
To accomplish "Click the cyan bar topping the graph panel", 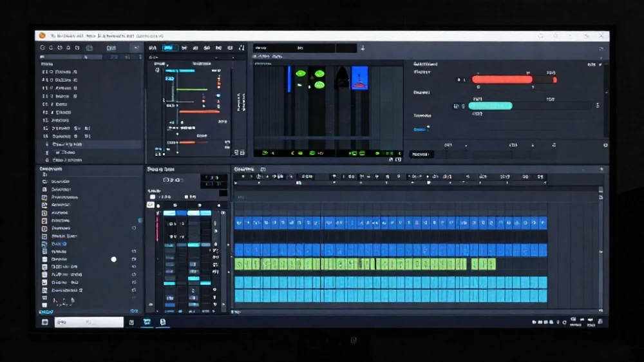I will [x=180, y=71].
